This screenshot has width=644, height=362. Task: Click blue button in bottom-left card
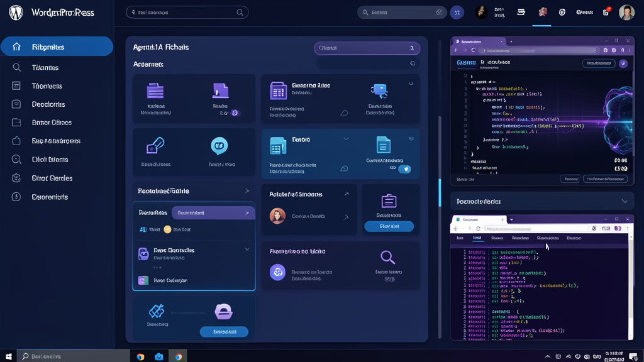click(224, 331)
